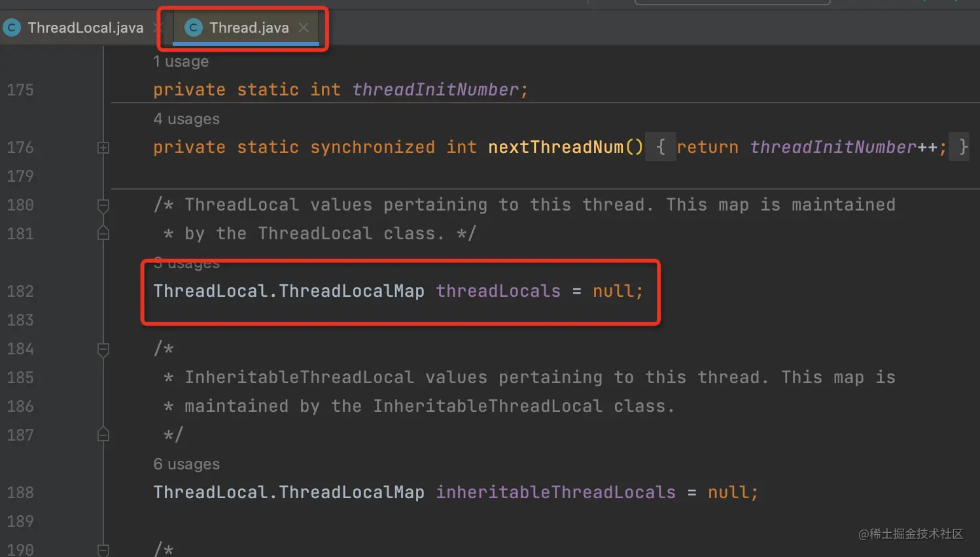
Task: Click the collapsed closing brace ending line 176
Action: pos(960,147)
